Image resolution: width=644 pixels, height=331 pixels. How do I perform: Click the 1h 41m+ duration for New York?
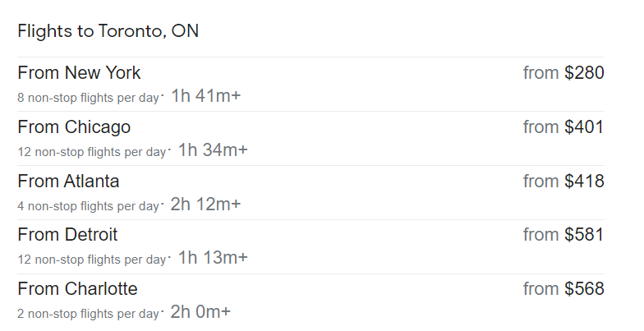[205, 95]
